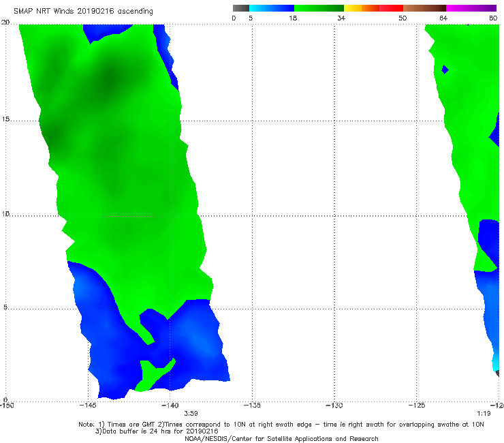Click the note line starting 'Note: 1) Times are GMT'

281,425
